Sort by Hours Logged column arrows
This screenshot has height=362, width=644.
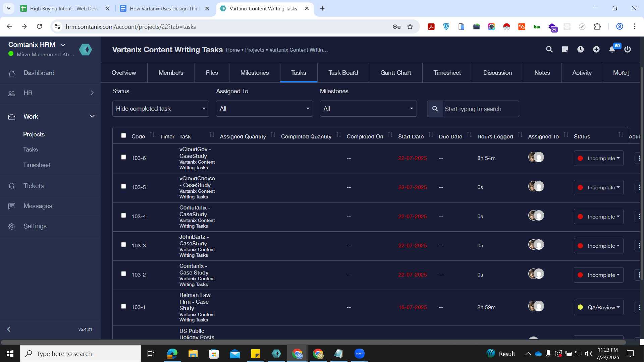point(520,135)
